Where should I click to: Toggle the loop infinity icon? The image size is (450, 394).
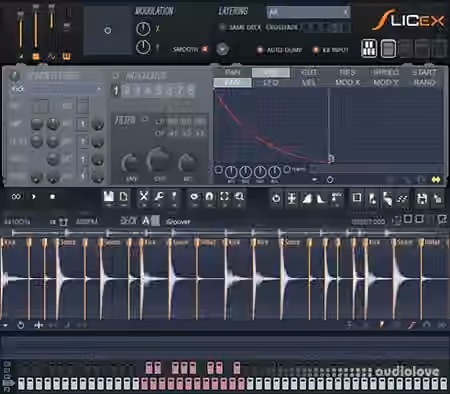[16, 197]
